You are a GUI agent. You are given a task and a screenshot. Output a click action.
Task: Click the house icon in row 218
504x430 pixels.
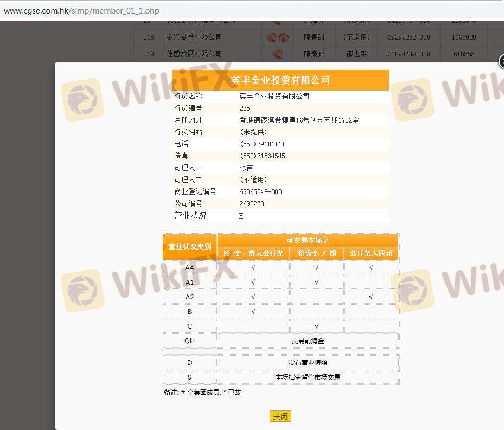(x=284, y=37)
